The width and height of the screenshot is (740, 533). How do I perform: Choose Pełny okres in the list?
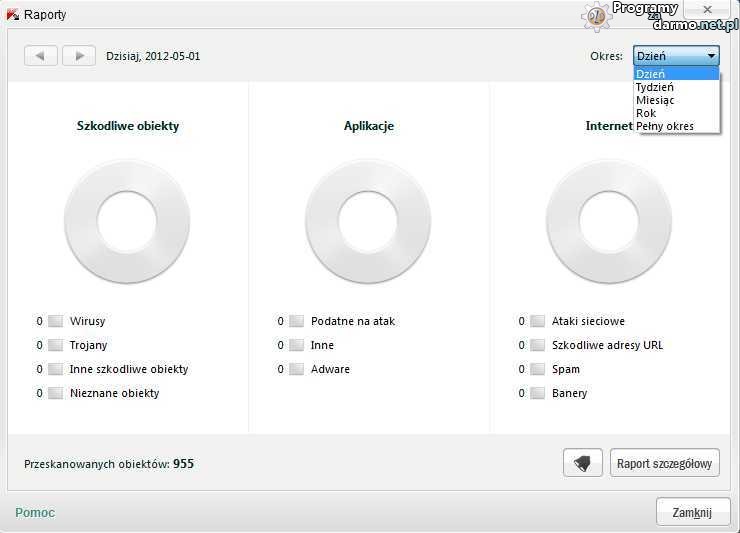(664, 126)
